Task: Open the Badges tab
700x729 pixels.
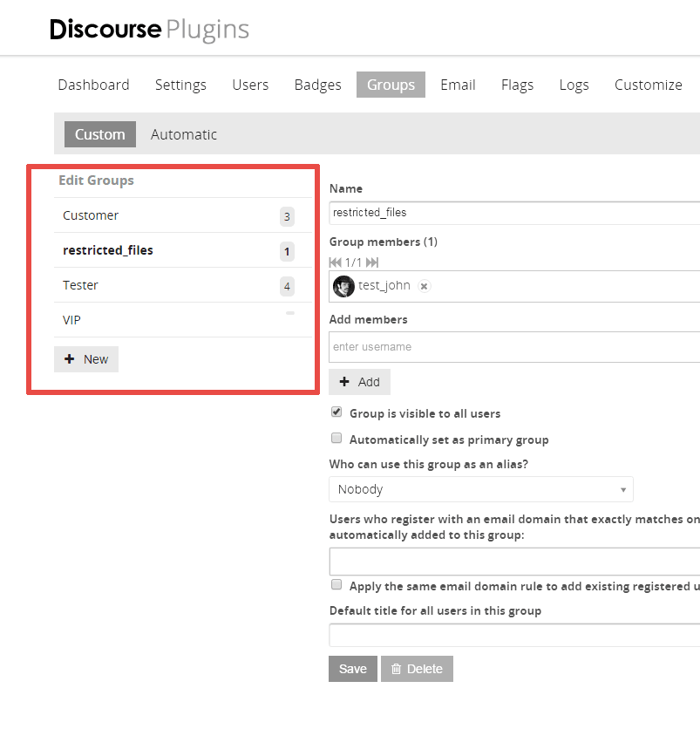Action: [x=318, y=85]
